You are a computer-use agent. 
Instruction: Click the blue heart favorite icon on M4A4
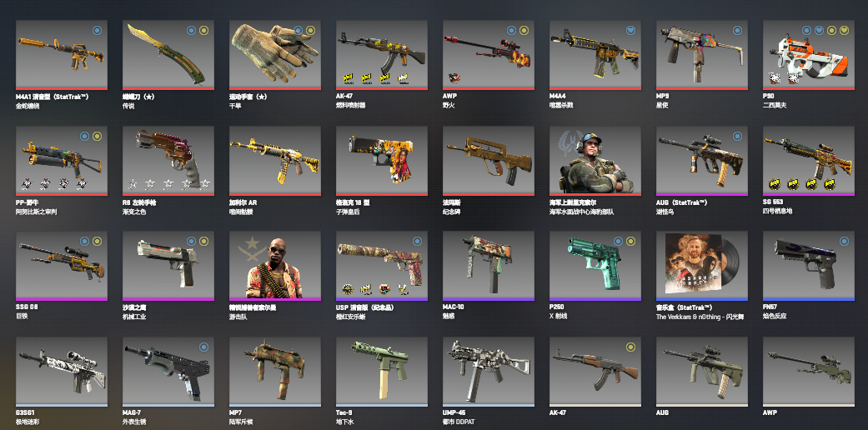[x=630, y=31]
